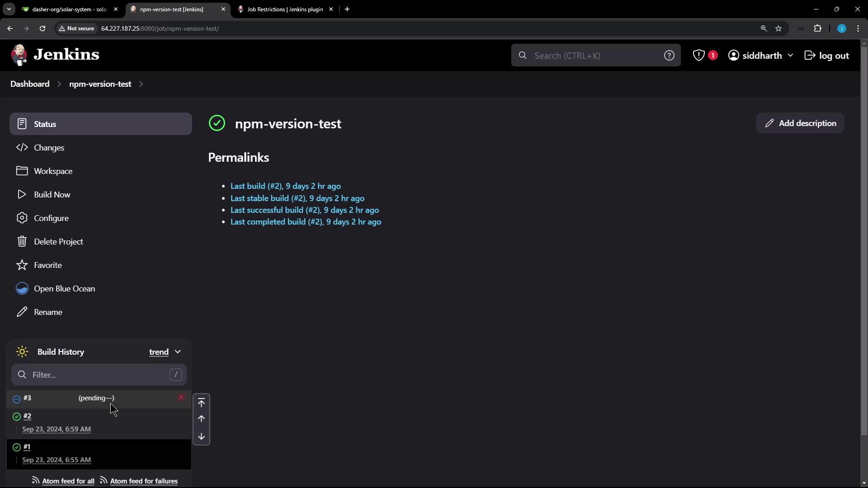The width and height of the screenshot is (868, 488).
Task: Mark project as Favorite
Action: (47, 265)
